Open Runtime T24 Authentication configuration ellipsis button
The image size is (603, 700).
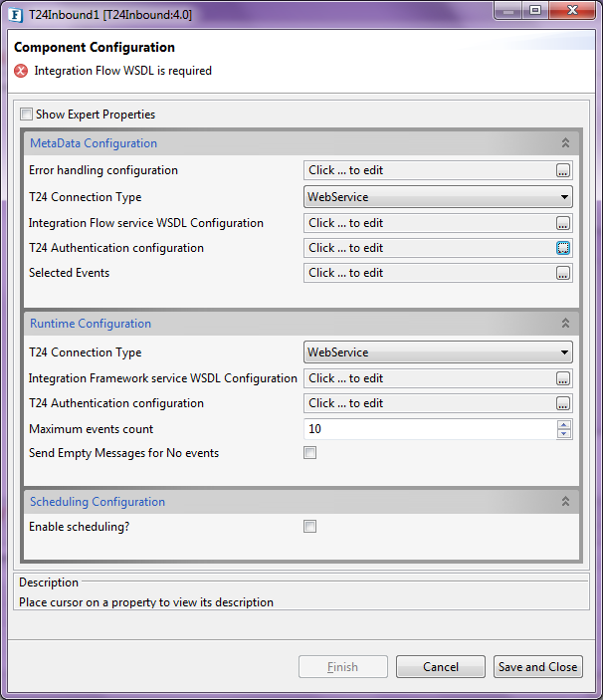[563, 403]
